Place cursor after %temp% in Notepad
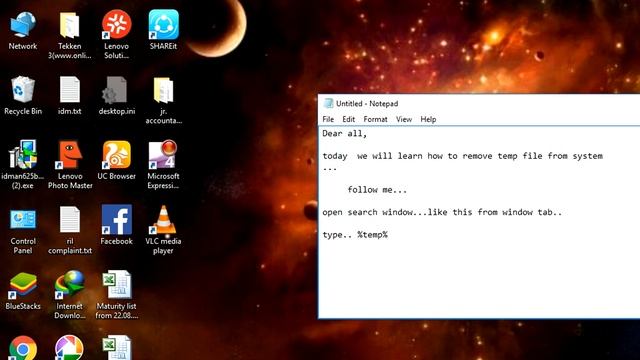 (389, 235)
